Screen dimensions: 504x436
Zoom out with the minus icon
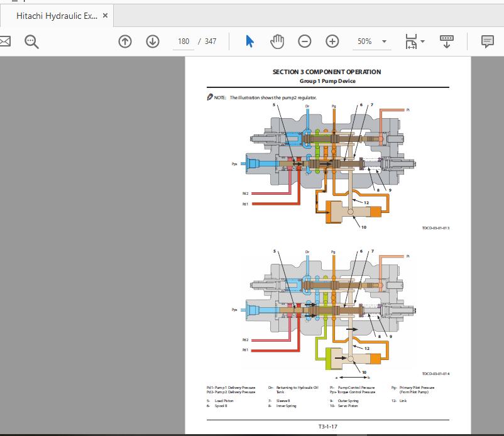click(x=304, y=41)
